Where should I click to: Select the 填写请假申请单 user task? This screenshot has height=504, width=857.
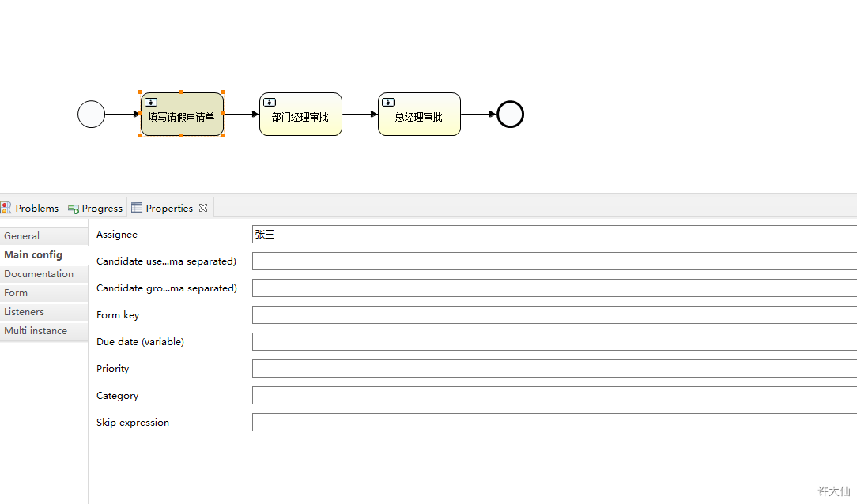(182, 114)
